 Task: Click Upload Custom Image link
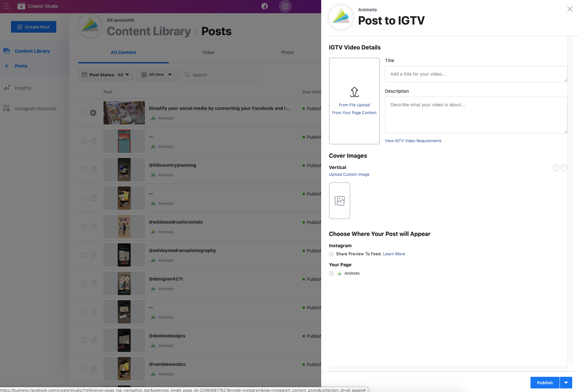click(349, 175)
